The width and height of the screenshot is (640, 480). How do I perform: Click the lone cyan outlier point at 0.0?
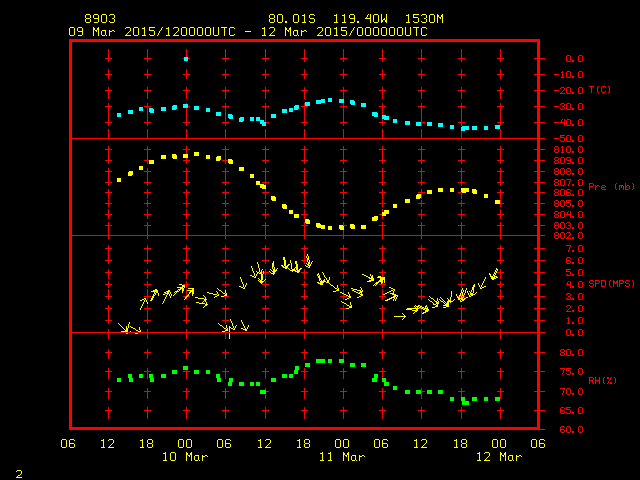[186, 59]
